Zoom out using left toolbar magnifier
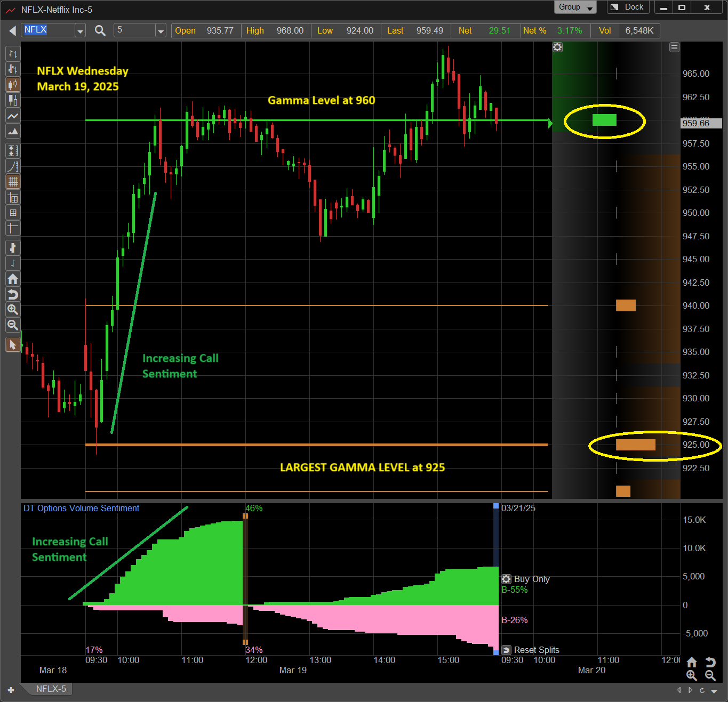Viewport: 728px width, 702px height. [x=13, y=325]
